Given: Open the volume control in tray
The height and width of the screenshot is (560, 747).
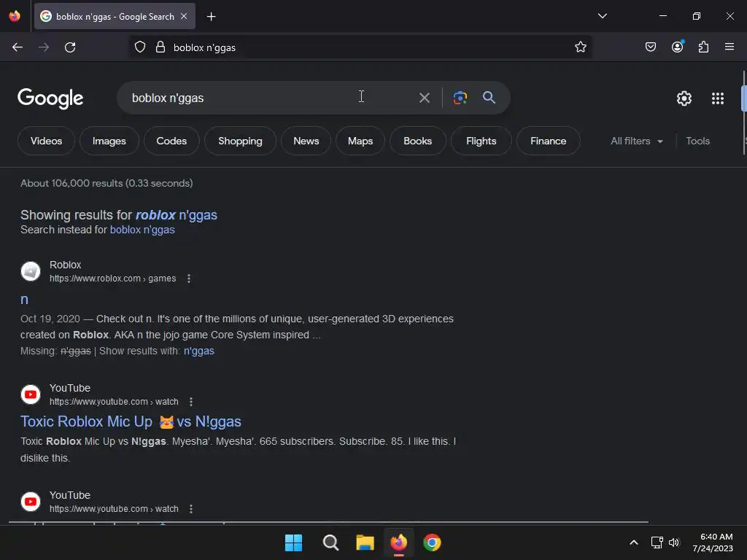Looking at the screenshot, I should [x=674, y=542].
